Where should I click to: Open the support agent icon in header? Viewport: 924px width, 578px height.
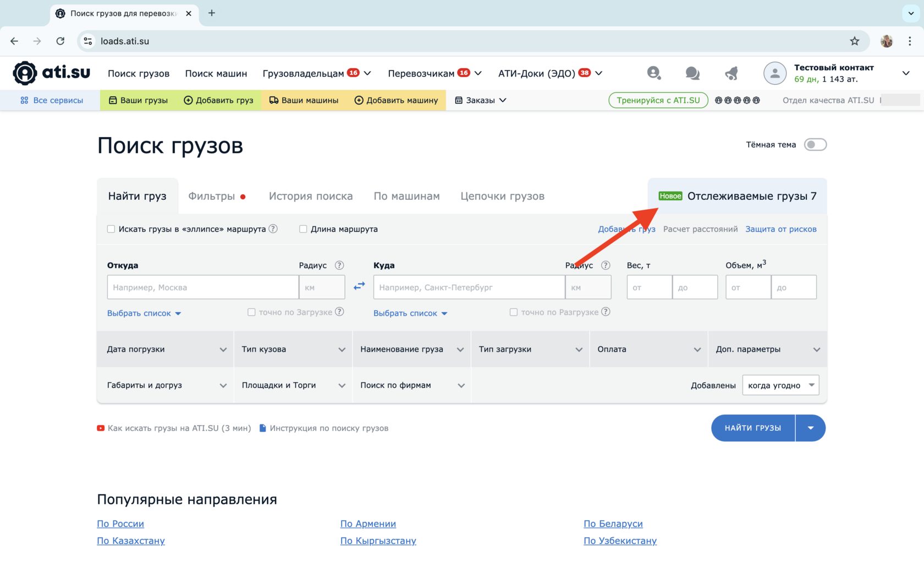(x=653, y=73)
